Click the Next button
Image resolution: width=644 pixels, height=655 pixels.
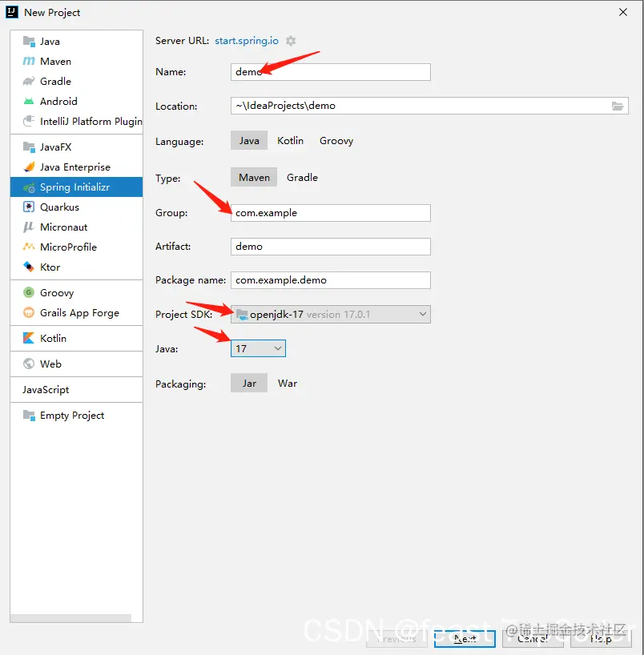point(465,639)
